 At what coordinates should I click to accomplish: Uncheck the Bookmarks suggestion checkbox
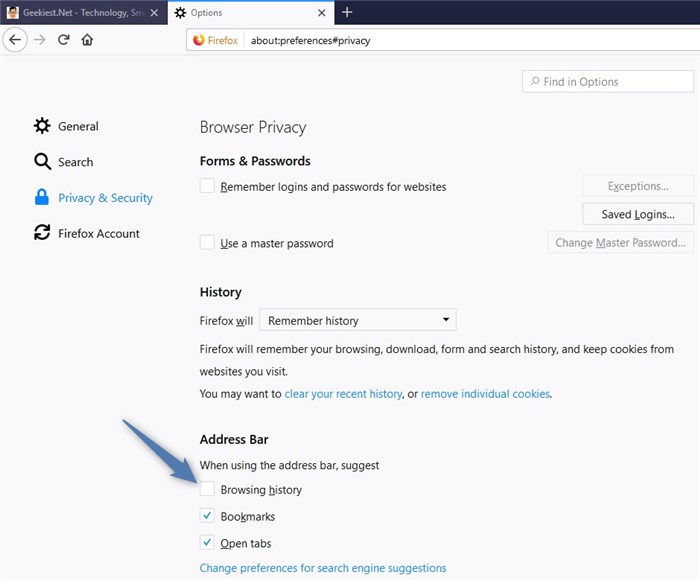(x=207, y=516)
